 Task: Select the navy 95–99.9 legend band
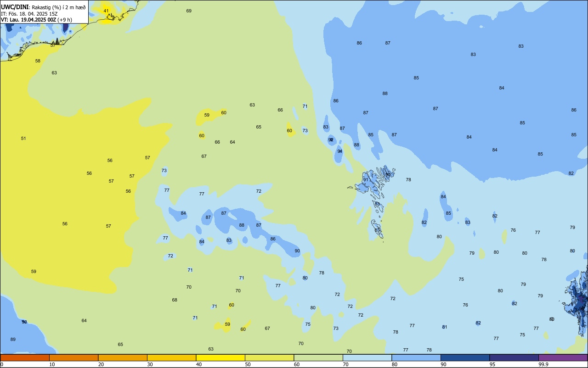click(x=514, y=357)
